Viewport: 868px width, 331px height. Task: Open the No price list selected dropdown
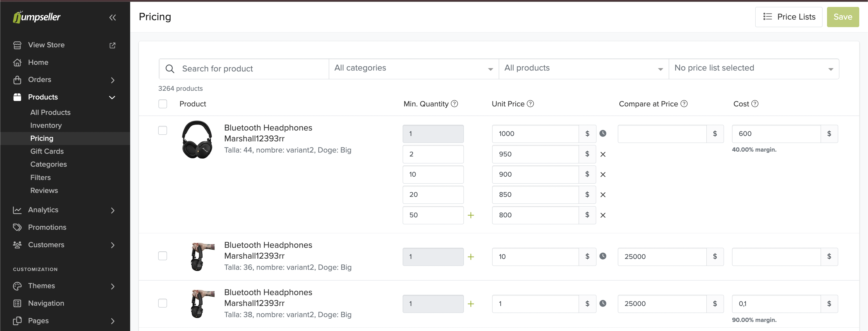pyautogui.click(x=753, y=69)
